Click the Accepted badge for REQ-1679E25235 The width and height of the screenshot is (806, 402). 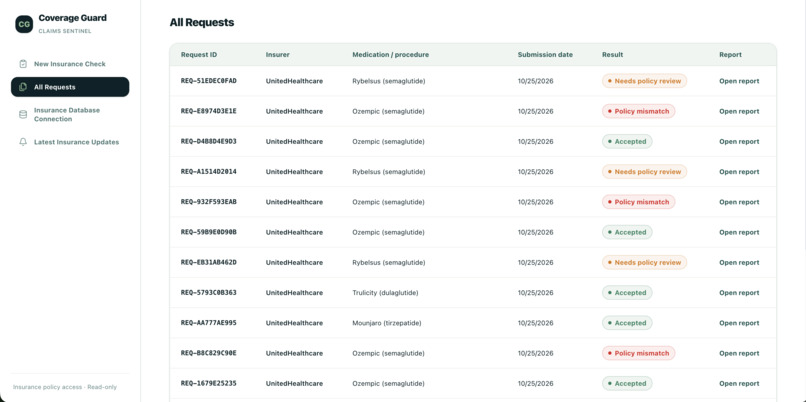(627, 383)
